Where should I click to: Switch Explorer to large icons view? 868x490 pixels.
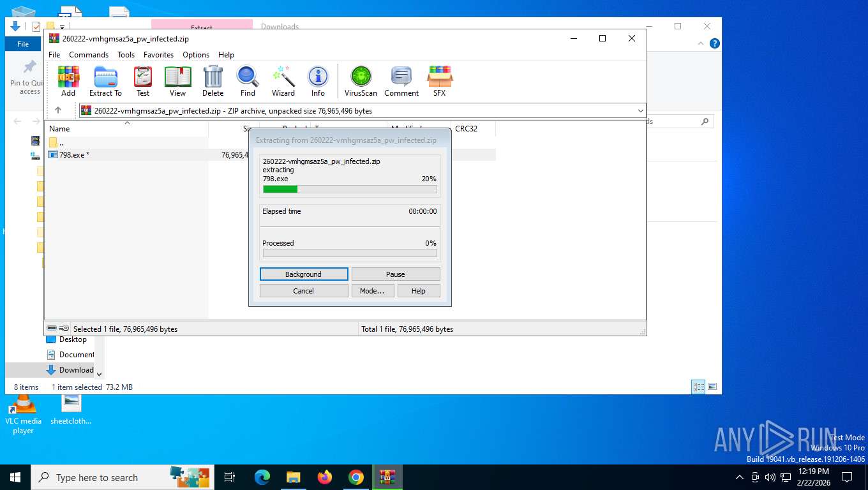[712, 387]
